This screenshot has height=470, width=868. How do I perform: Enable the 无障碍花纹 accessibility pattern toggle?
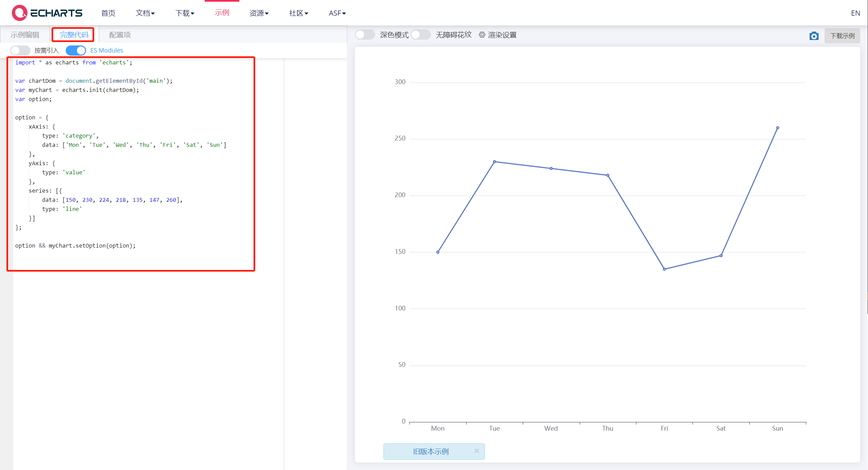[x=420, y=35]
